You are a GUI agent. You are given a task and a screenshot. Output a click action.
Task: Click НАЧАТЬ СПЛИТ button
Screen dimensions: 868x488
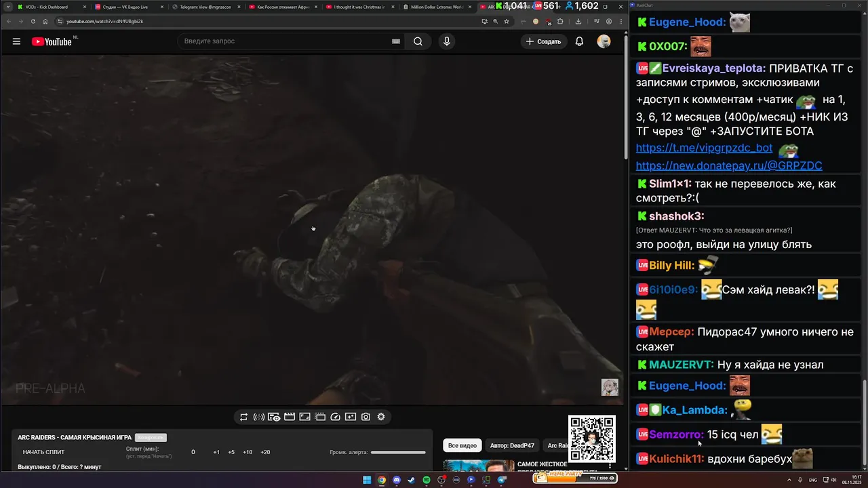pyautogui.click(x=43, y=452)
